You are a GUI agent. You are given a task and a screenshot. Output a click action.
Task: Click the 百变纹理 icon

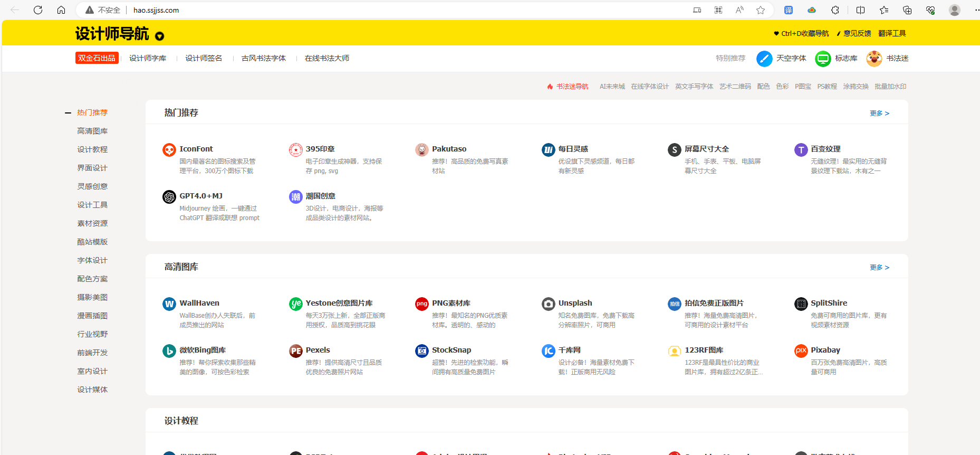801,150
